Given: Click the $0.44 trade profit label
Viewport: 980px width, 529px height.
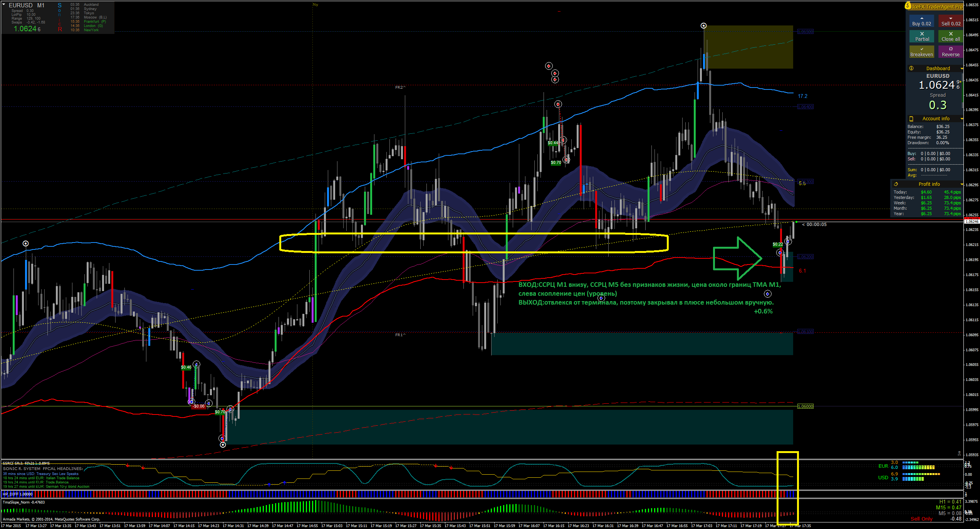Looking at the screenshot, I should pos(553,143).
